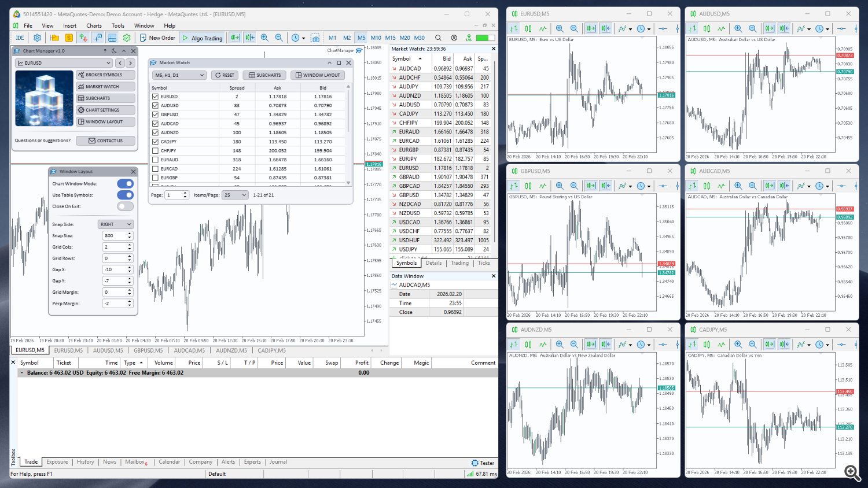
Task: Click the CONTACT US button
Action: [x=105, y=141]
